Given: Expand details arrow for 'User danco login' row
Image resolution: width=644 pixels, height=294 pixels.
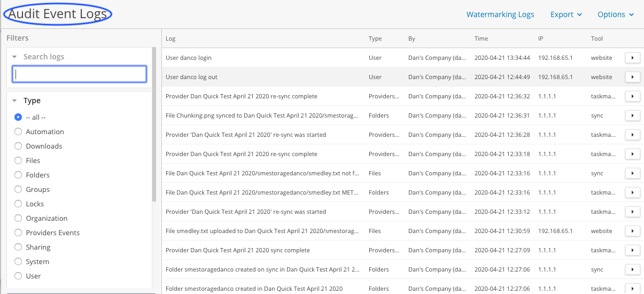Looking at the screenshot, I should pyautogui.click(x=632, y=58).
